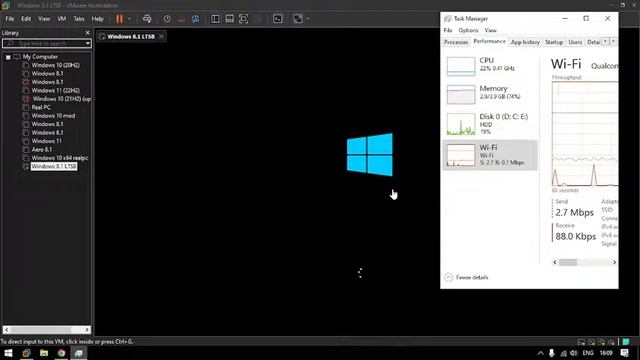Viewport: 640px width, 360px height.
Task: Select Windows 10 (21H2) VM entry
Action: pos(62,99)
